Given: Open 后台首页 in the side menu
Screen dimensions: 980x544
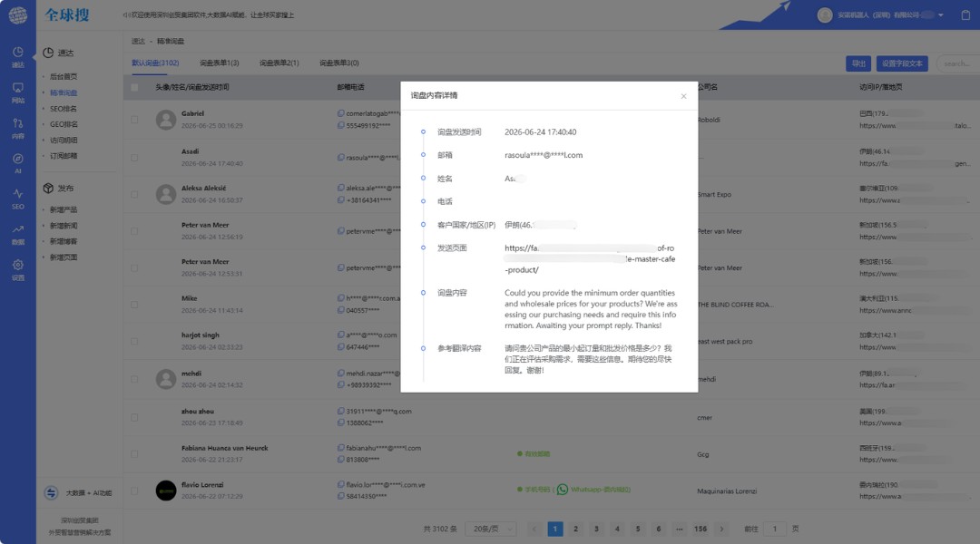Looking at the screenshot, I should [64, 76].
